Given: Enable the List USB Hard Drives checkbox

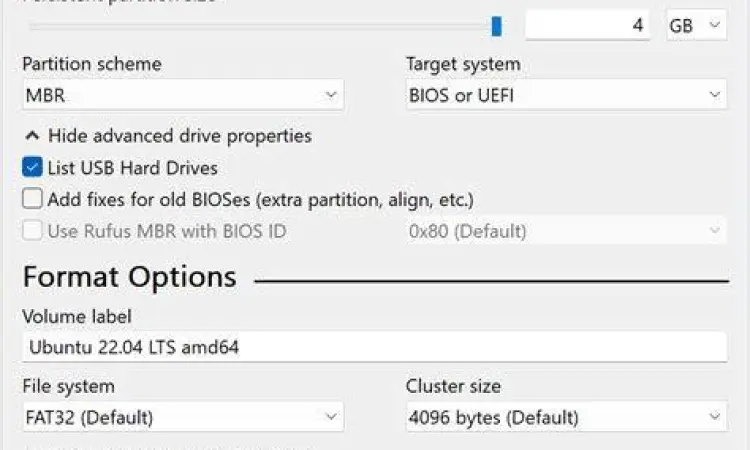Looking at the screenshot, I should [32, 168].
